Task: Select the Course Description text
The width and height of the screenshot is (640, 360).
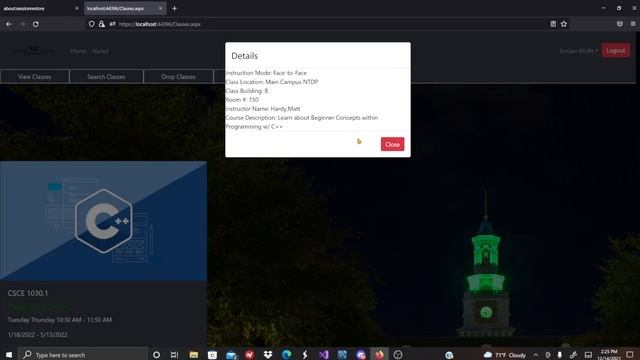Action: point(302,122)
